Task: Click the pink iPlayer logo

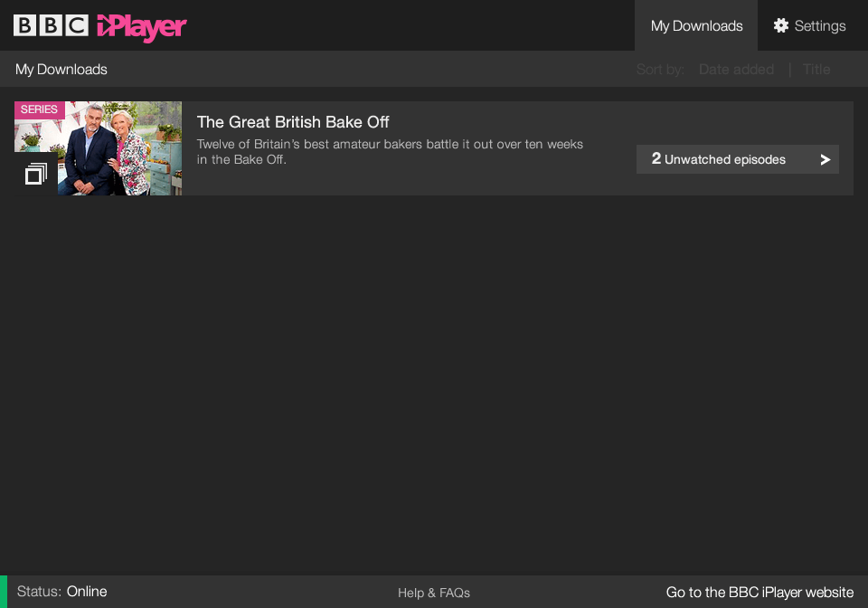Action: pyautogui.click(x=142, y=28)
